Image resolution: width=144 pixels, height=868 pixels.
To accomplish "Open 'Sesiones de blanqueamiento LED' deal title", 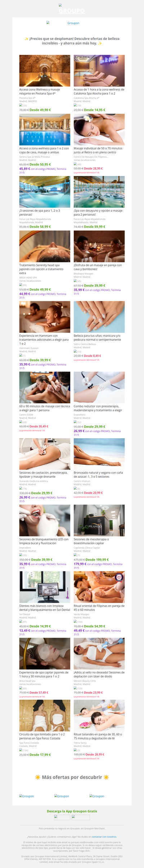I will pyautogui.click(x=44, y=541).
